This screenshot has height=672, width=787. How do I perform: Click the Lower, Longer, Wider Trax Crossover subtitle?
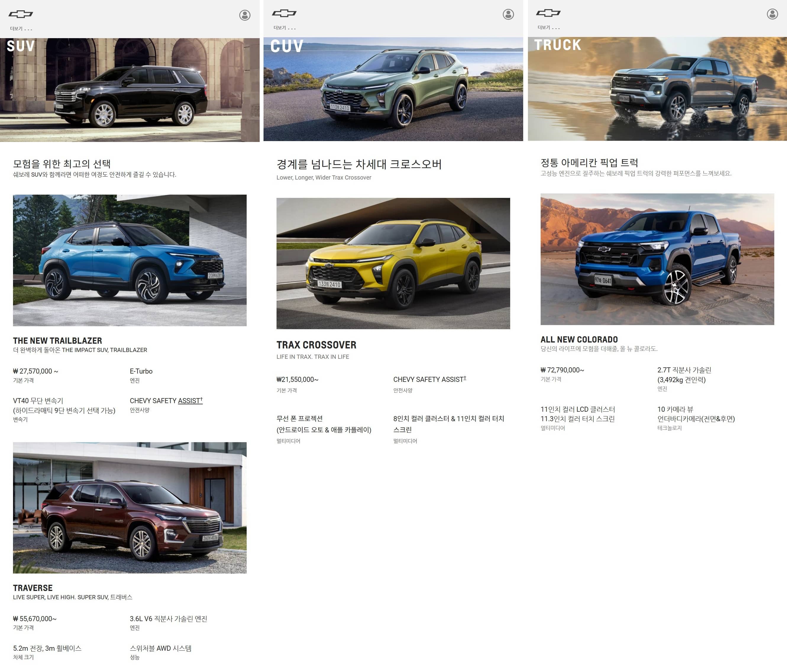pyautogui.click(x=324, y=177)
